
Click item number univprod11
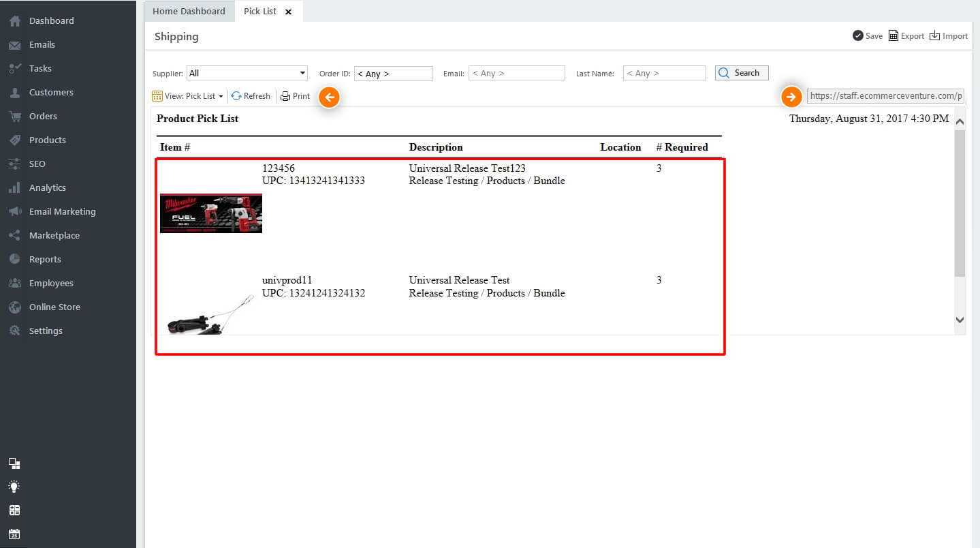pos(287,280)
